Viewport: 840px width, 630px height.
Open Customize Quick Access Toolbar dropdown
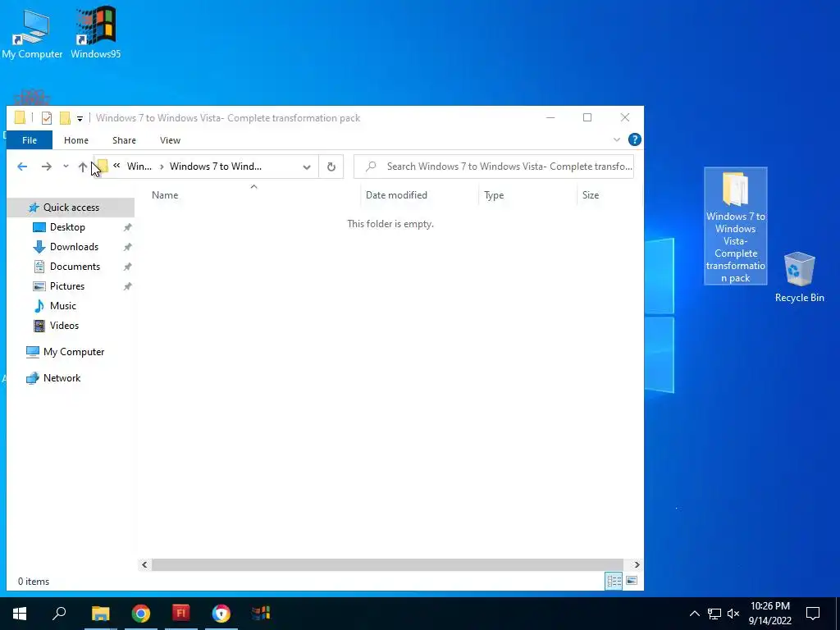click(x=80, y=118)
